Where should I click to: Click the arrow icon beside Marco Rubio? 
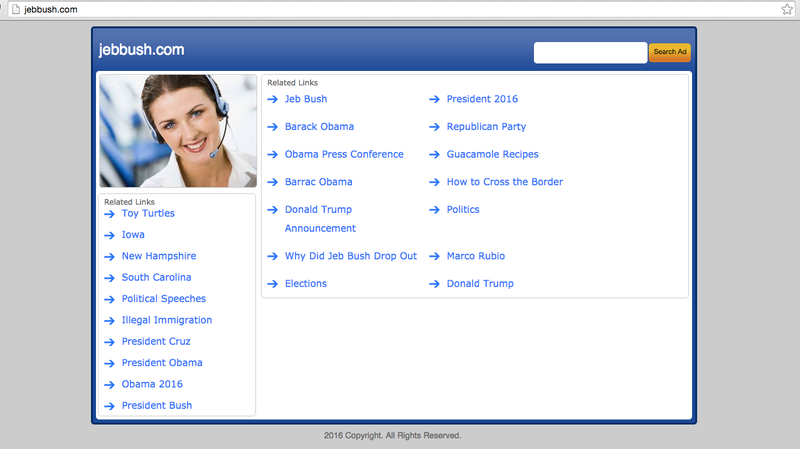point(434,256)
